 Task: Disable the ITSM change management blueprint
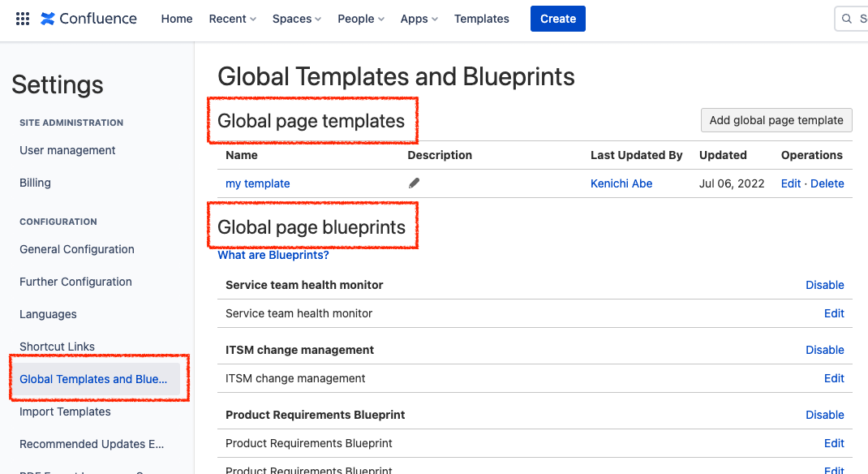click(825, 350)
